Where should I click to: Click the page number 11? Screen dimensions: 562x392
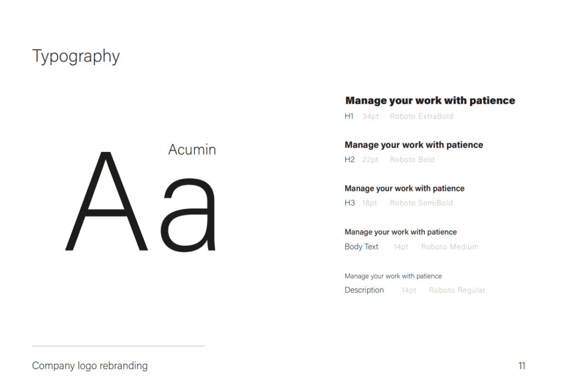click(x=522, y=366)
